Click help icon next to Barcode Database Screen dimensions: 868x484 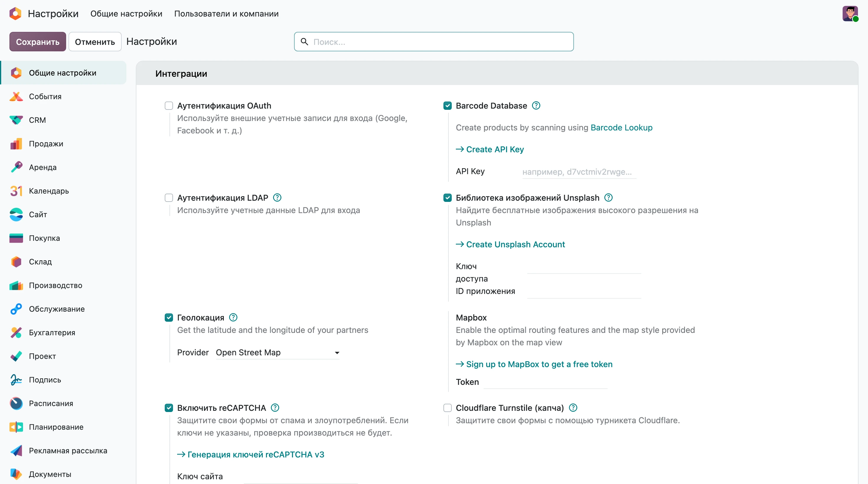536,106
